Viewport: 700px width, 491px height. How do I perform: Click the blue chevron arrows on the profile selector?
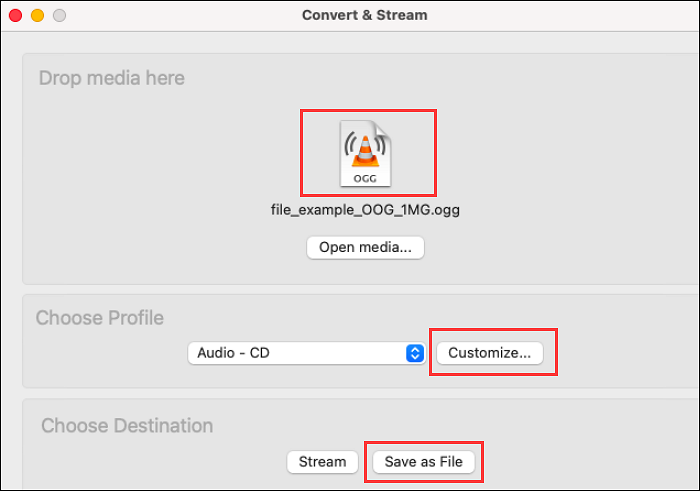coord(415,353)
